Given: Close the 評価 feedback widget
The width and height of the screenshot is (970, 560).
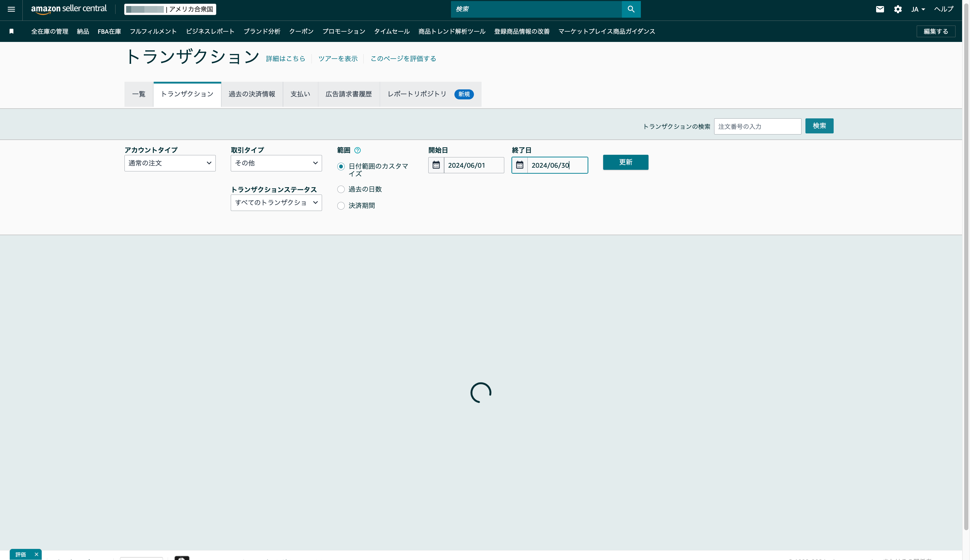Looking at the screenshot, I should 37,554.
